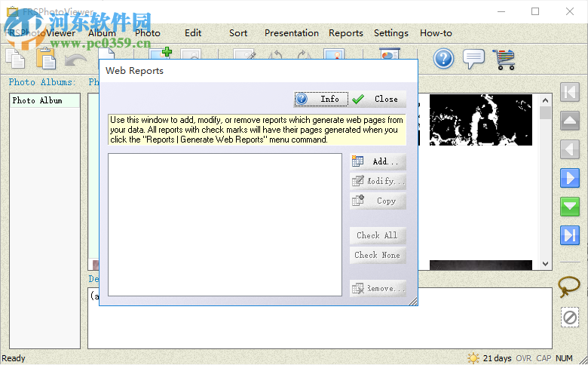Open the Reports menu
Screen dimensions: 588x365
point(346,33)
